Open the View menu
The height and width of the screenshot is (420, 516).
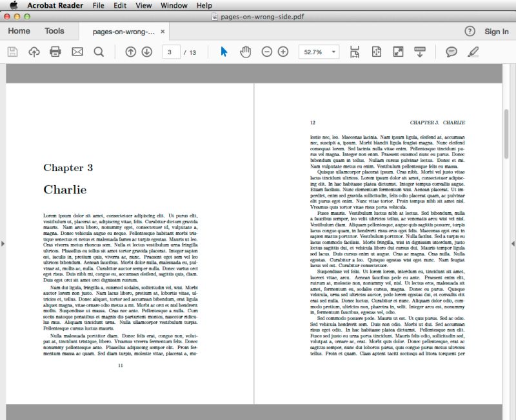[143, 5]
